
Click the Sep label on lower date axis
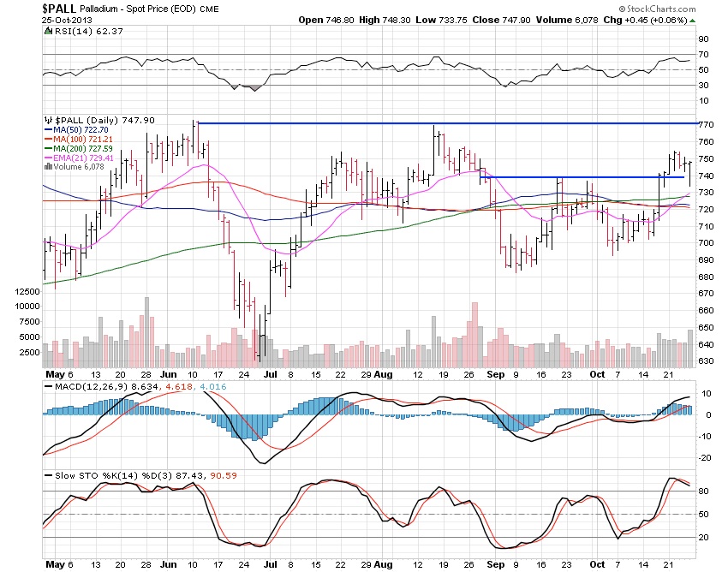496,564
